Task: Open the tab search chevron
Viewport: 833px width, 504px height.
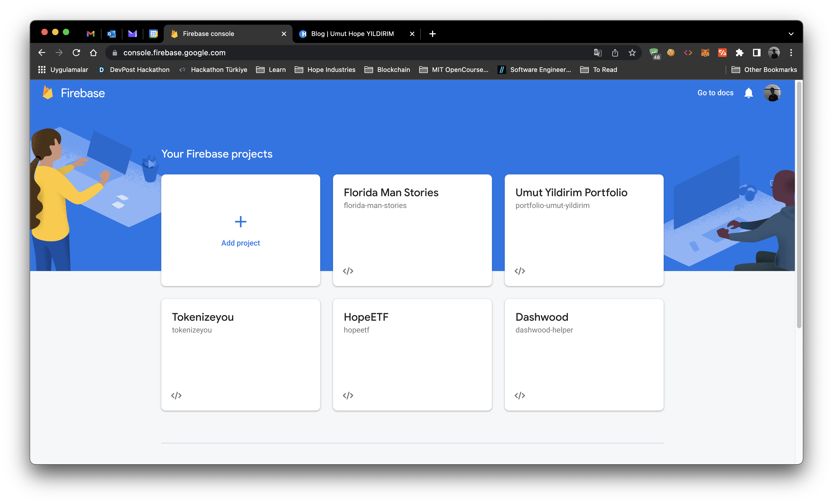Action: (x=791, y=34)
